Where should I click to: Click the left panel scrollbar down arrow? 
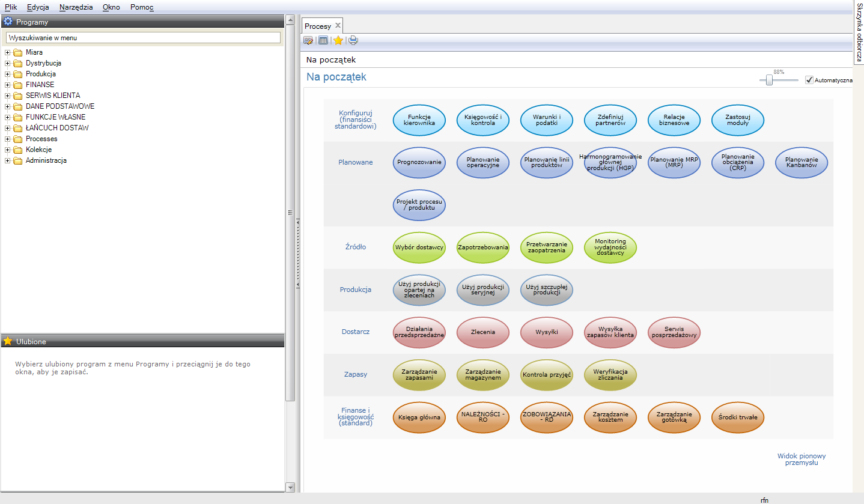[290, 487]
